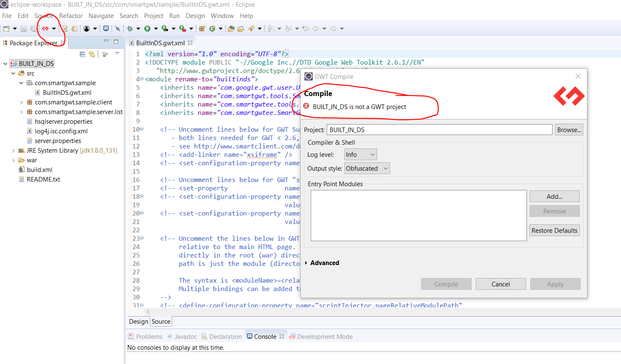The image size is (621, 364).
Task: Click the Forward navigation arrow
Action: point(333,29)
